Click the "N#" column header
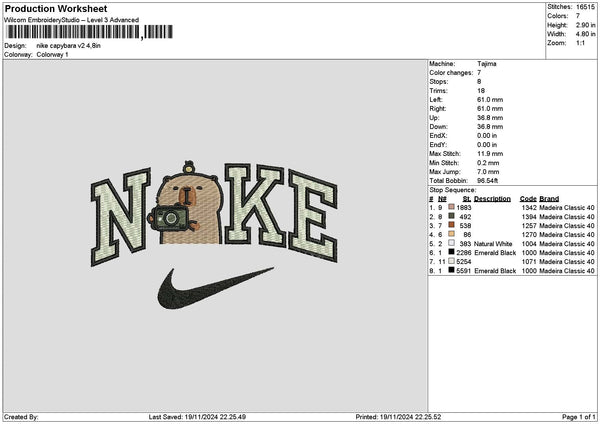This screenshot has width=600, height=424. coord(442,199)
